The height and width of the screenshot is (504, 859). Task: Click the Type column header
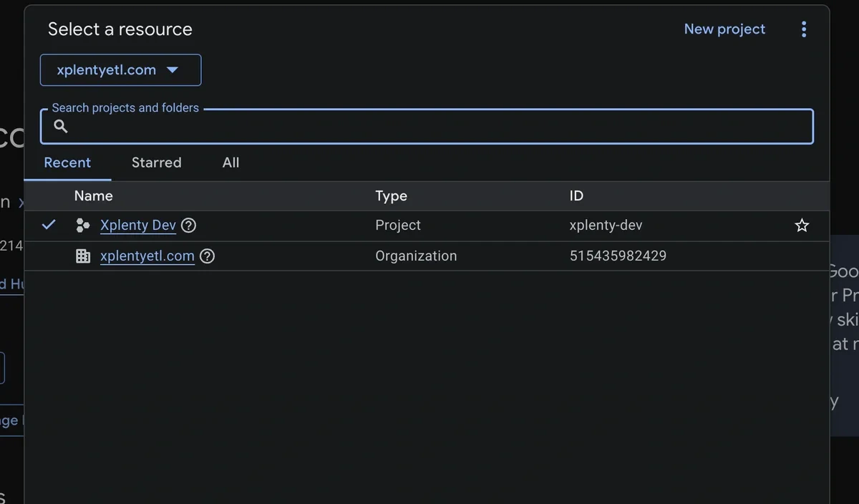(x=391, y=196)
